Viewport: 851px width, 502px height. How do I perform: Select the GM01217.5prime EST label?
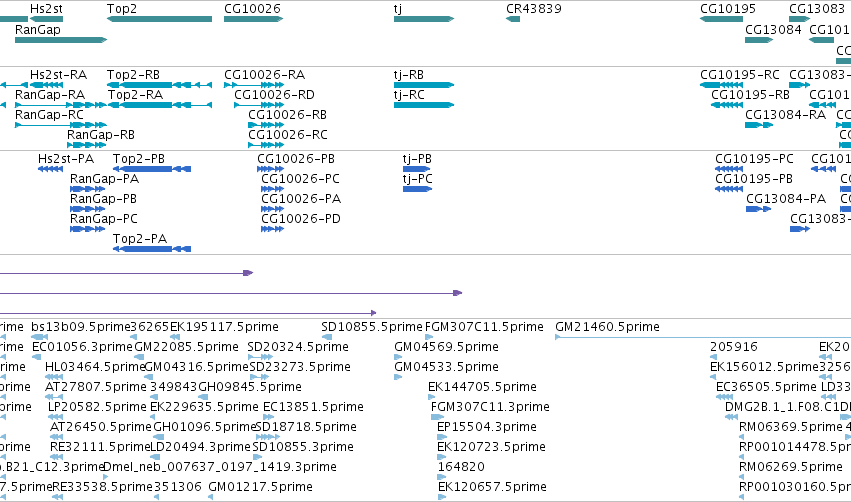pyautogui.click(x=260, y=487)
